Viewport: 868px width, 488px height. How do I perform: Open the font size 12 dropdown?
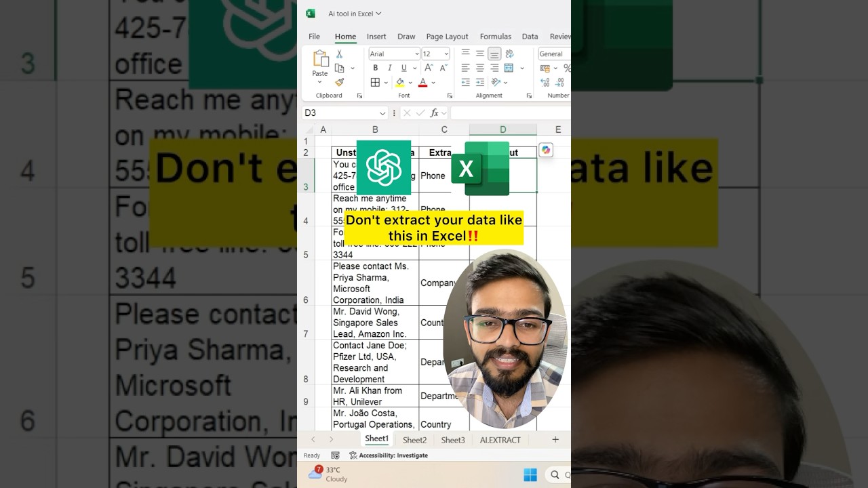[x=446, y=54]
